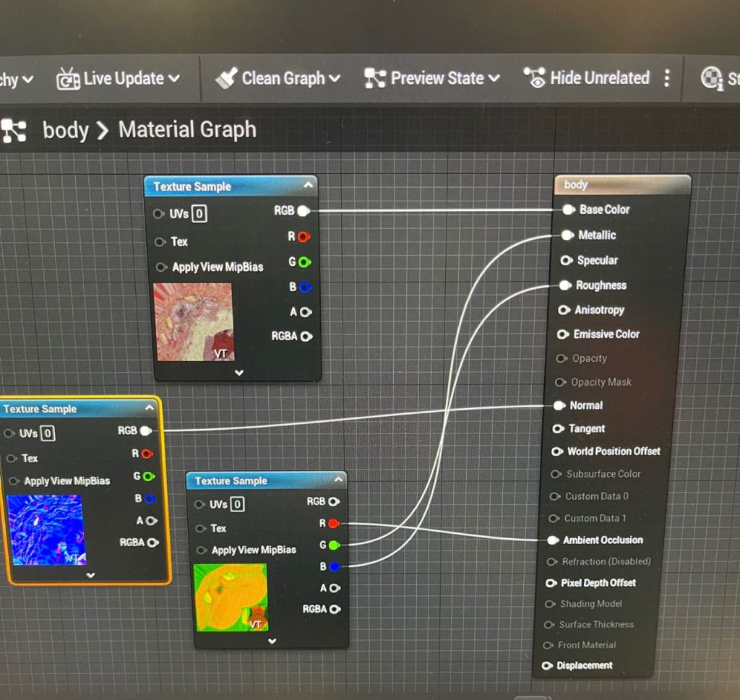The height and width of the screenshot is (700, 740).
Task: Click Displacement input pin on body node
Action: 547,665
